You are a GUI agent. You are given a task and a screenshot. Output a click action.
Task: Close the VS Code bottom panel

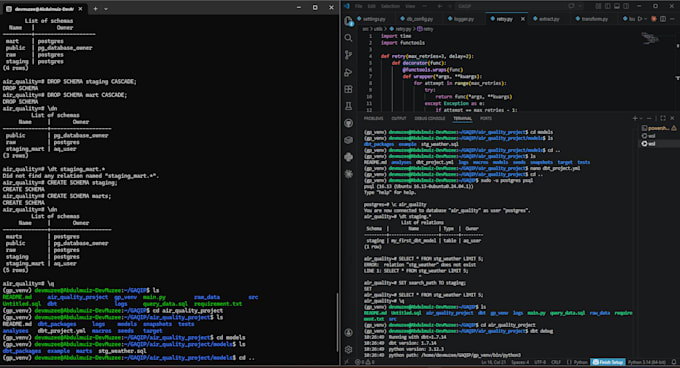pyautogui.click(x=672, y=118)
